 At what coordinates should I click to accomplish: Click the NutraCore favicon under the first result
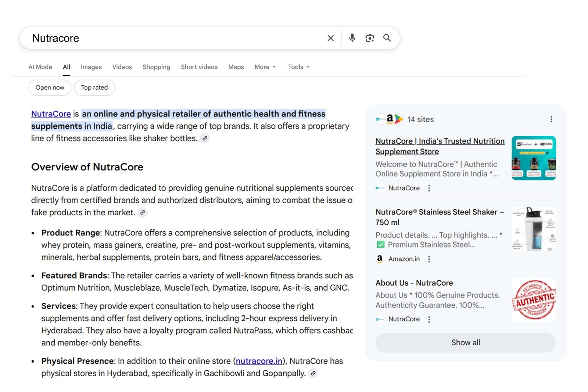pos(380,188)
